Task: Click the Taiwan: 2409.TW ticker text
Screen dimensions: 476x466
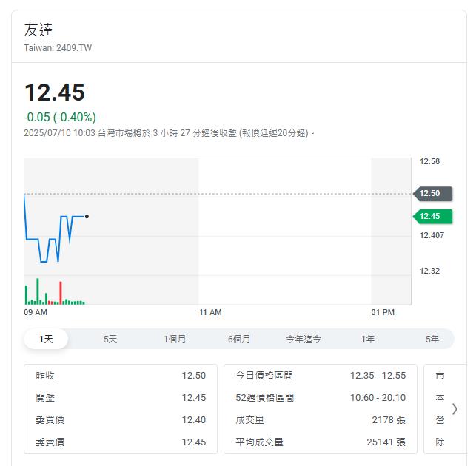Action: (58, 48)
